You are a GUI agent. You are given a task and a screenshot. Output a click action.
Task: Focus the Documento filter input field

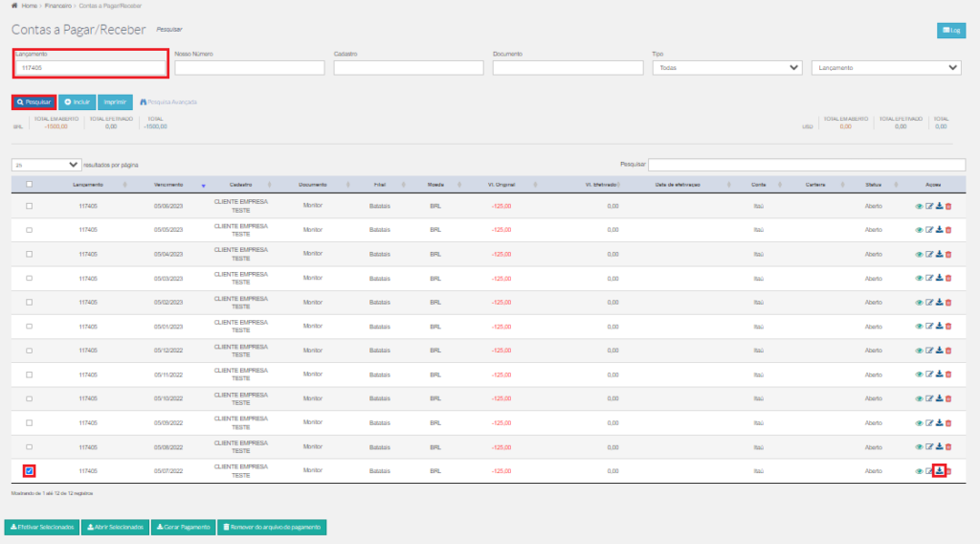(x=568, y=68)
